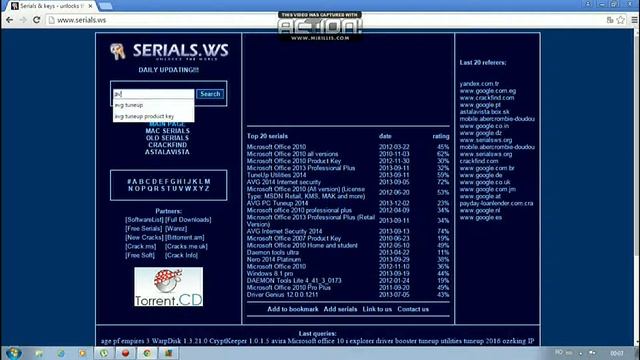Open the file explorer taskbar icon
The width and height of the screenshot is (640, 360).
[x=39, y=353]
